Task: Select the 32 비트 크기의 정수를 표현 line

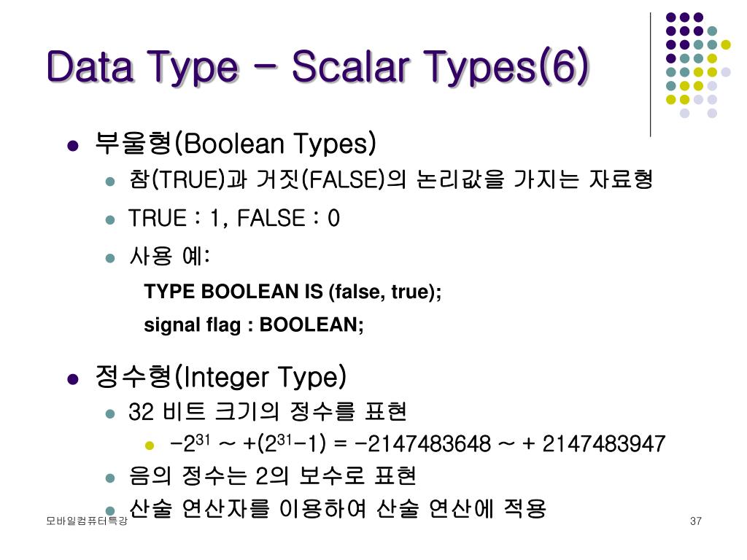Action: (x=268, y=411)
